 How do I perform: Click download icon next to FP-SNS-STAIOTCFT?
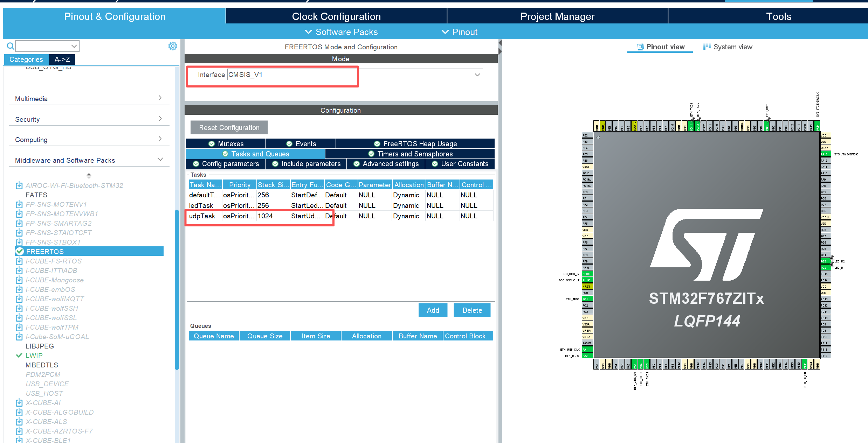tap(19, 232)
